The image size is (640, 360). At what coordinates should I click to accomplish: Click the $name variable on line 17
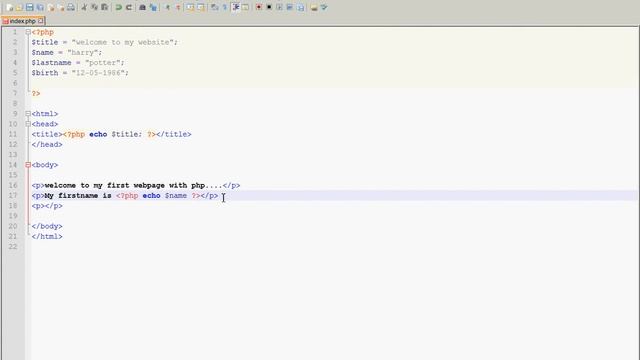pyautogui.click(x=176, y=196)
